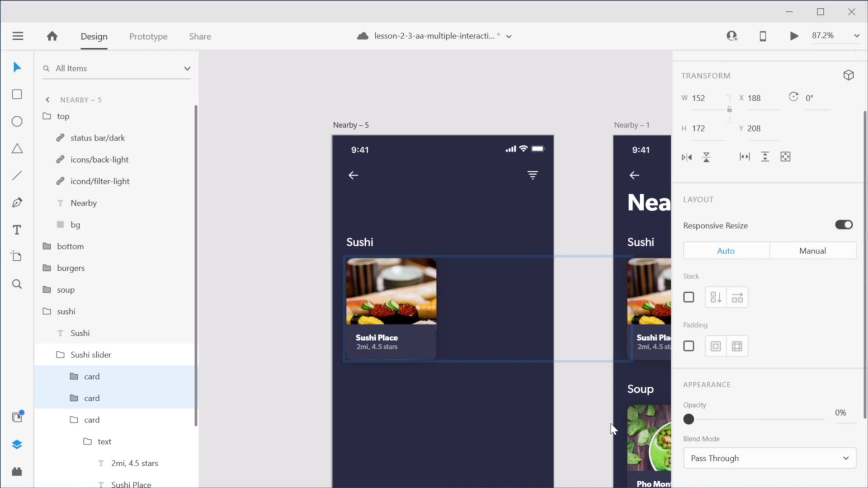Click the width field showing 152
This screenshot has width=868, height=488.
708,98
